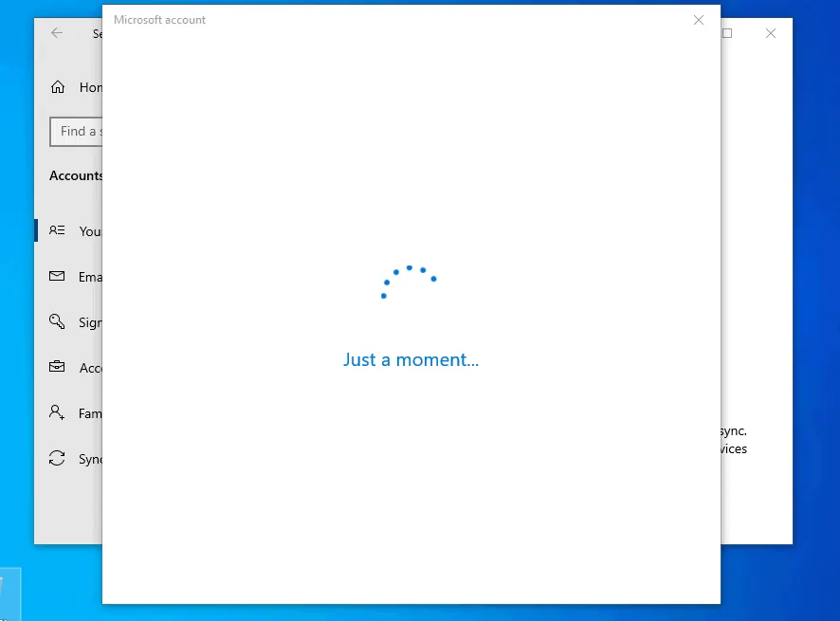
Task: Select the Sync your settings icon
Action: pyautogui.click(x=57, y=458)
